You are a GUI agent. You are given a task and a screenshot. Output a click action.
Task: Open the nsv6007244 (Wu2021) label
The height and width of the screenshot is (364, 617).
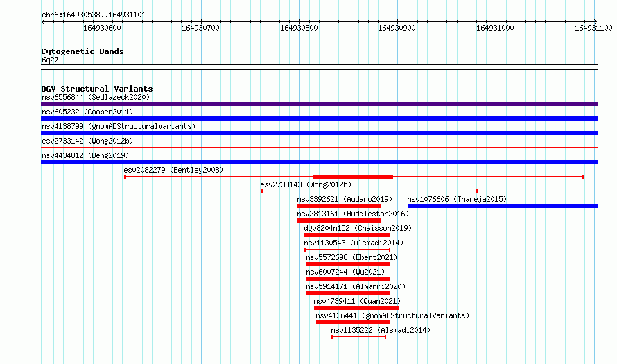[x=345, y=272]
